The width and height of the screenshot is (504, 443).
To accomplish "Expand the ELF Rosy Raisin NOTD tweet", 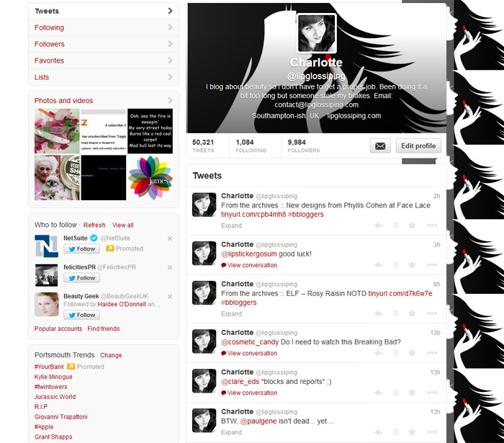I will coord(231,314).
